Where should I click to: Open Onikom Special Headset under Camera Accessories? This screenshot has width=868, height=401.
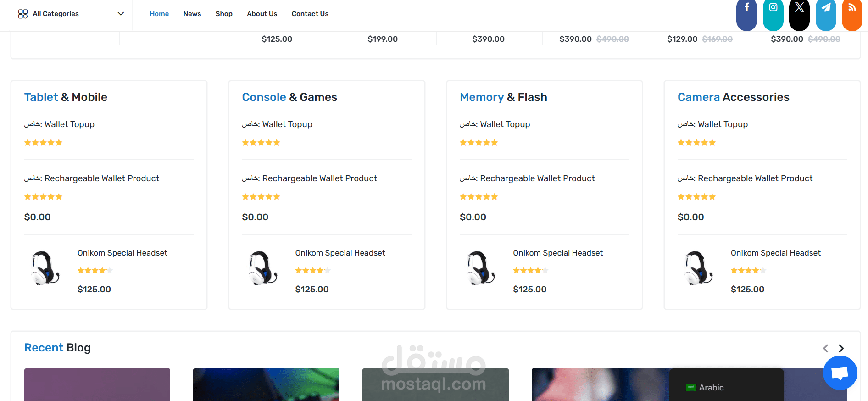[775, 253]
